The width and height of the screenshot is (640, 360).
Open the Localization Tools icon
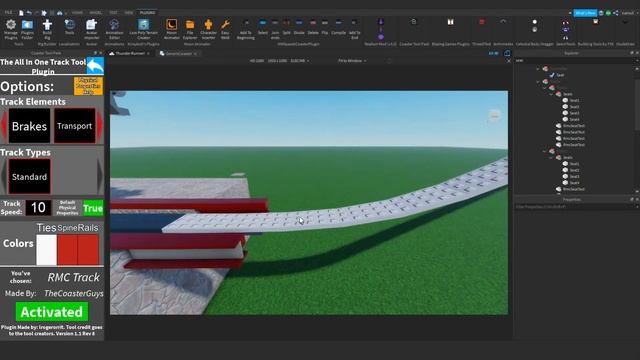(70, 27)
